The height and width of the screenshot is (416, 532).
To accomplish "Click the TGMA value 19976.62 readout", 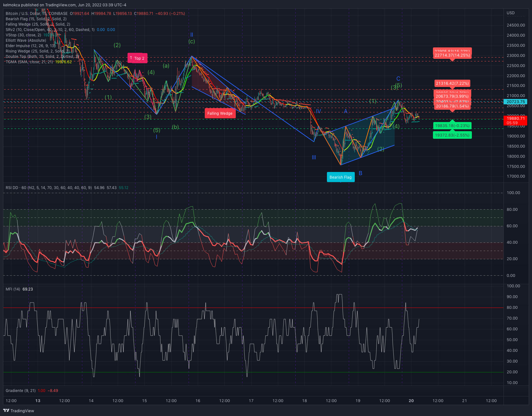I will click(64, 62).
